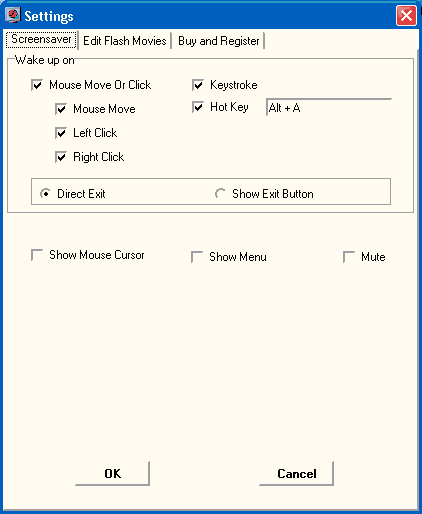Uncheck the Mouse Move Or Click checkbox
Viewport: 422px width, 514px height.
37,85
